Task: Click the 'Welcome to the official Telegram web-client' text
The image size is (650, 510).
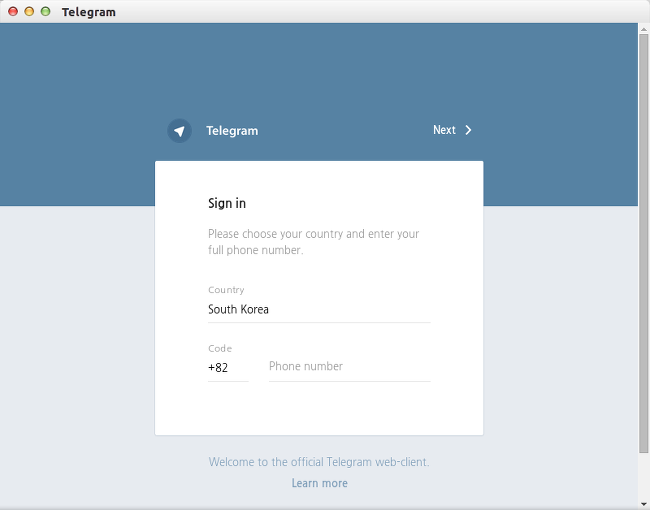Action: click(x=319, y=462)
